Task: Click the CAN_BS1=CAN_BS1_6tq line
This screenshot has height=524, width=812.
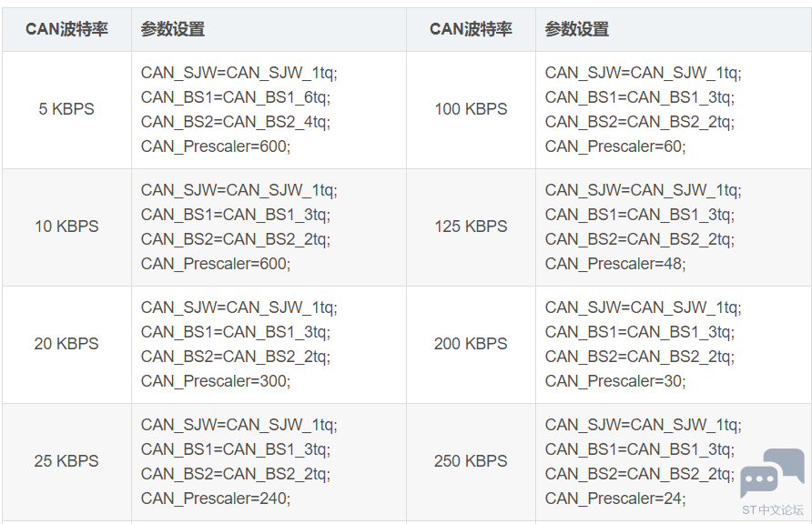Action: [236, 97]
